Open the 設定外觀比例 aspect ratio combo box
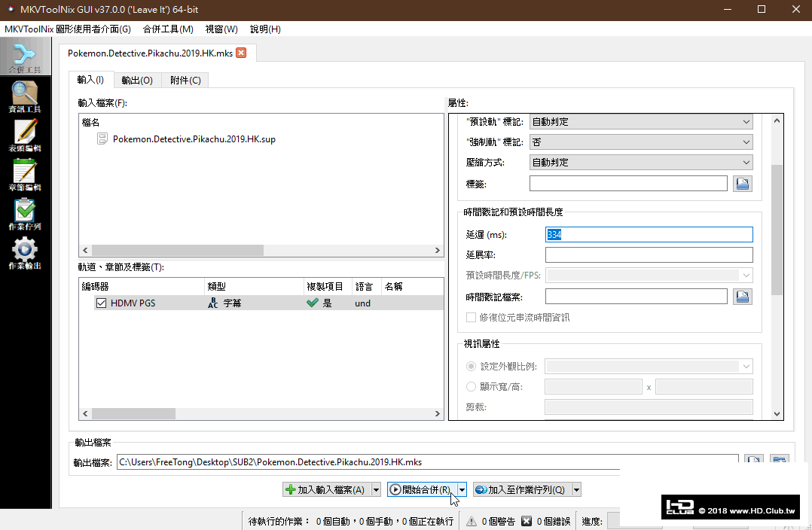Image resolution: width=812 pixels, height=530 pixels. [649, 367]
